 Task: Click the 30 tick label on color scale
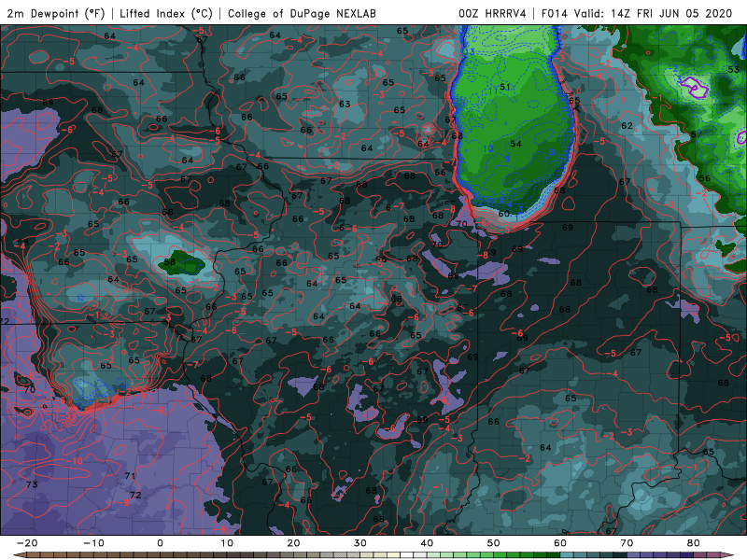[360, 543]
